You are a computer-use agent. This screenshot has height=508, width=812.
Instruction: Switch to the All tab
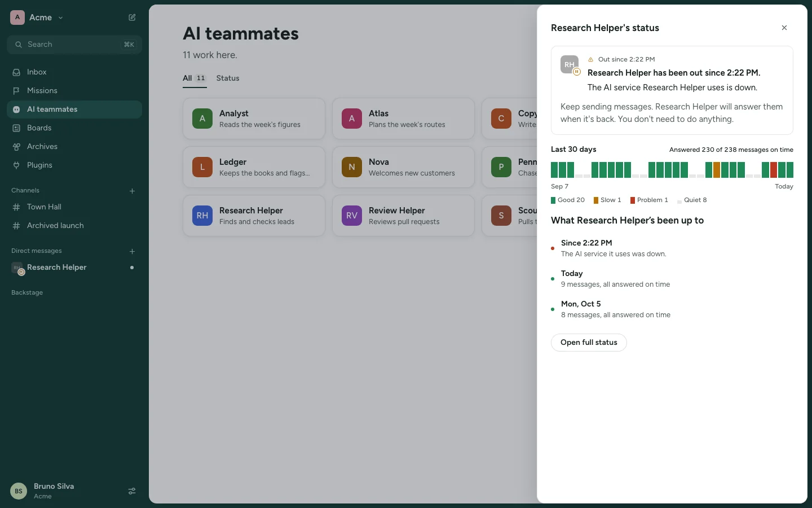click(x=195, y=78)
